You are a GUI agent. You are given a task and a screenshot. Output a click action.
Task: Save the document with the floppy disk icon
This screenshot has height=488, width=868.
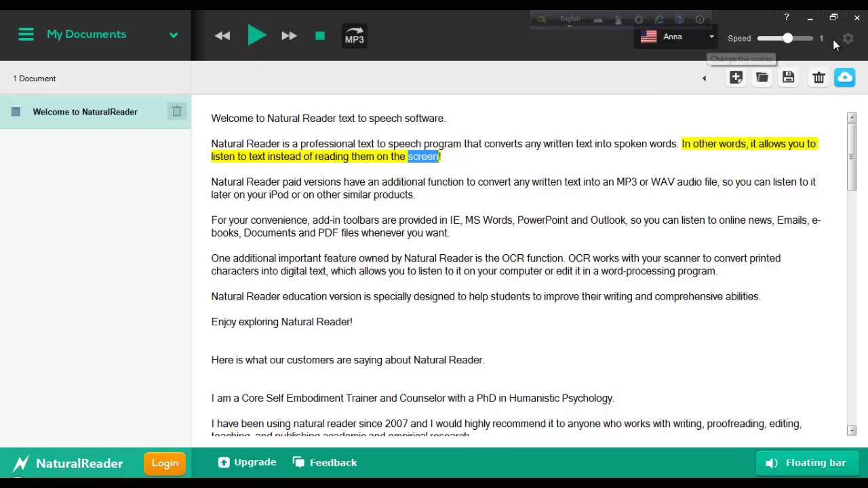[788, 77]
